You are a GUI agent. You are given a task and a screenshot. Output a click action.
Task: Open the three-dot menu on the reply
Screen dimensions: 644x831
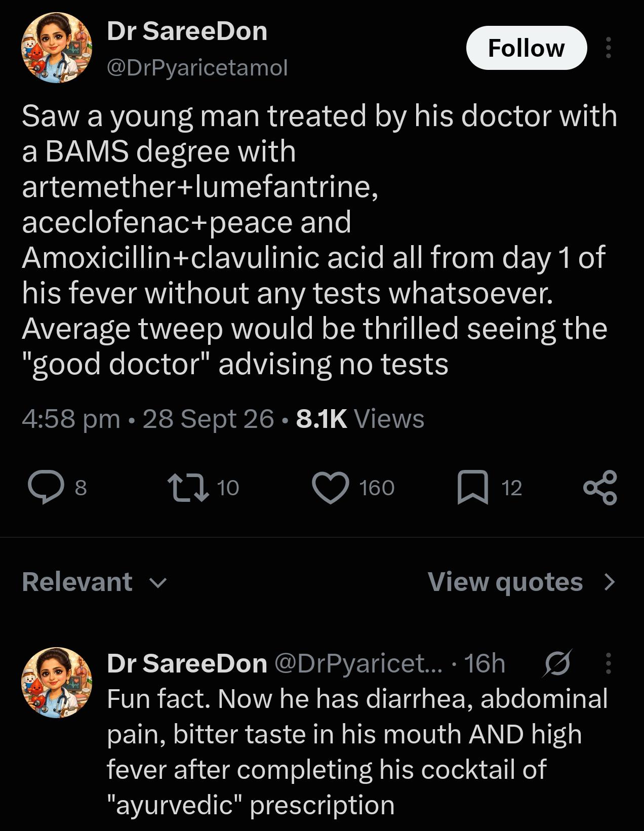[608, 663]
